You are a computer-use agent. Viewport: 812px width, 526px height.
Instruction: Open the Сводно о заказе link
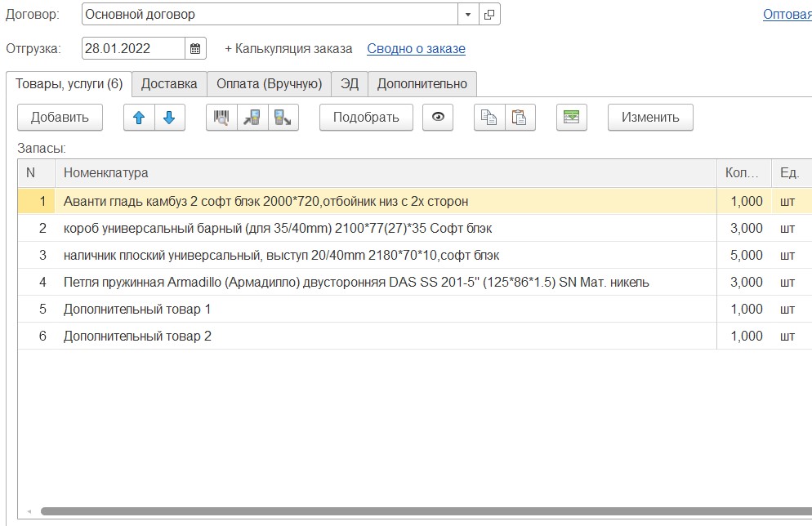pos(416,48)
